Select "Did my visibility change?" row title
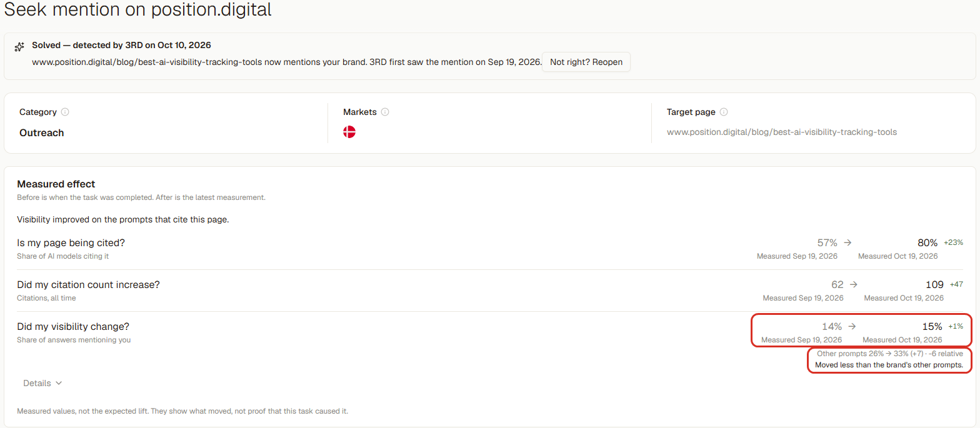This screenshot has height=428, width=980. tap(73, 326)
